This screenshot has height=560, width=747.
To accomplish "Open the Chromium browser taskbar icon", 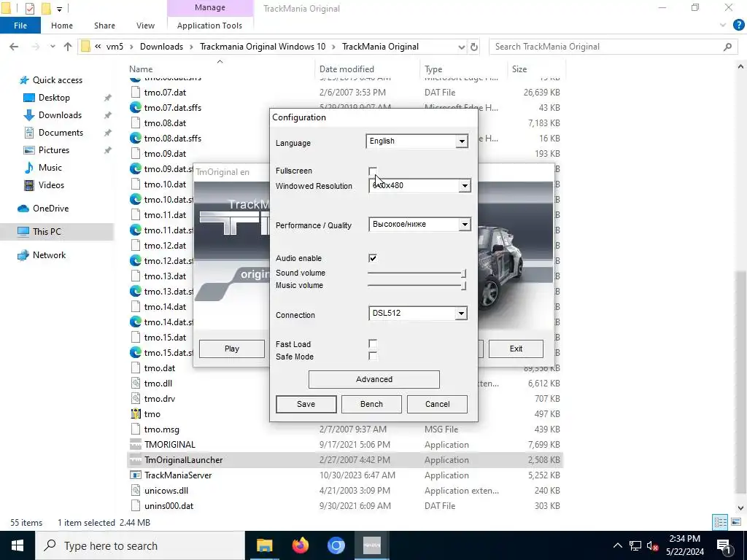I will pyautogui.click(x=336, y=545).
